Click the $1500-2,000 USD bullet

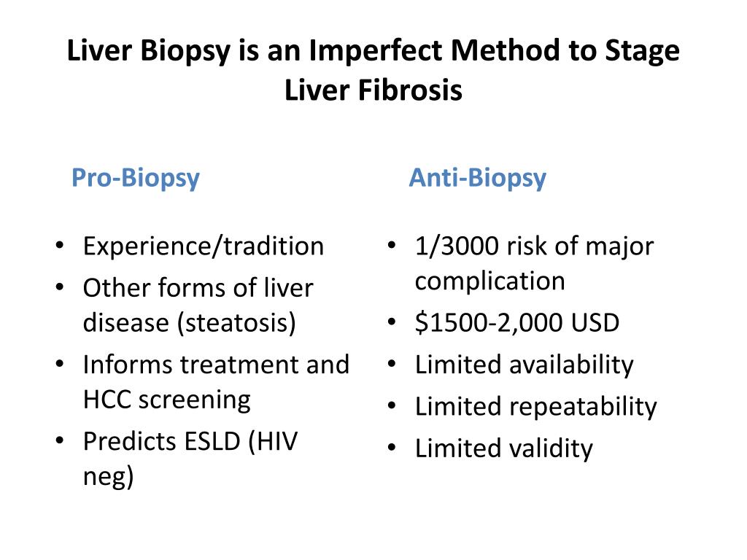pos(517,323)
